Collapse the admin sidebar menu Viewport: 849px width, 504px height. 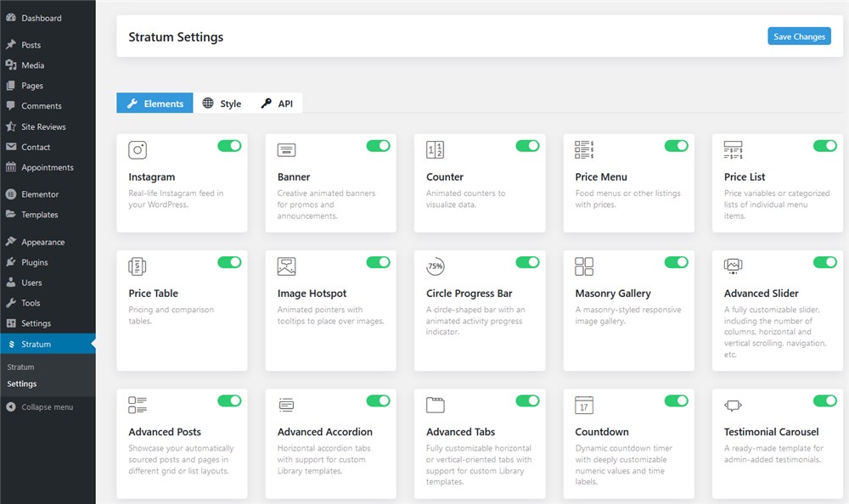coord(48,407)
